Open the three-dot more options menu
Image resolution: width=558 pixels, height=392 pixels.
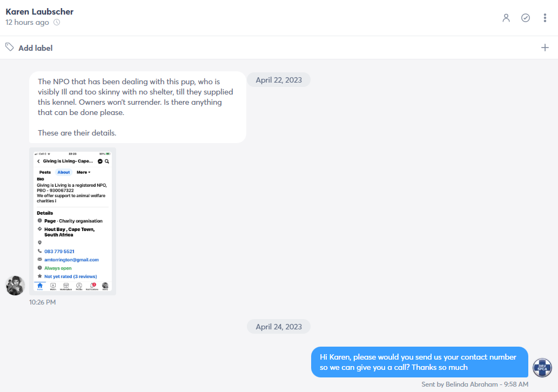coord(545,18)
